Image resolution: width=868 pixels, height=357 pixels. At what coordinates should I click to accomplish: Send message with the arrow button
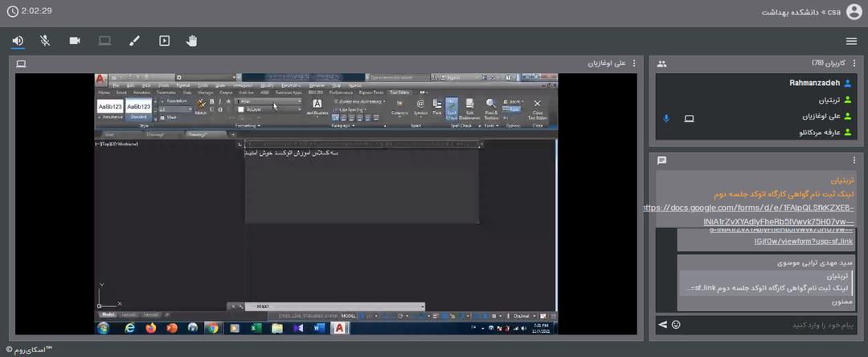pyautogui.click(x=662, y=324)
